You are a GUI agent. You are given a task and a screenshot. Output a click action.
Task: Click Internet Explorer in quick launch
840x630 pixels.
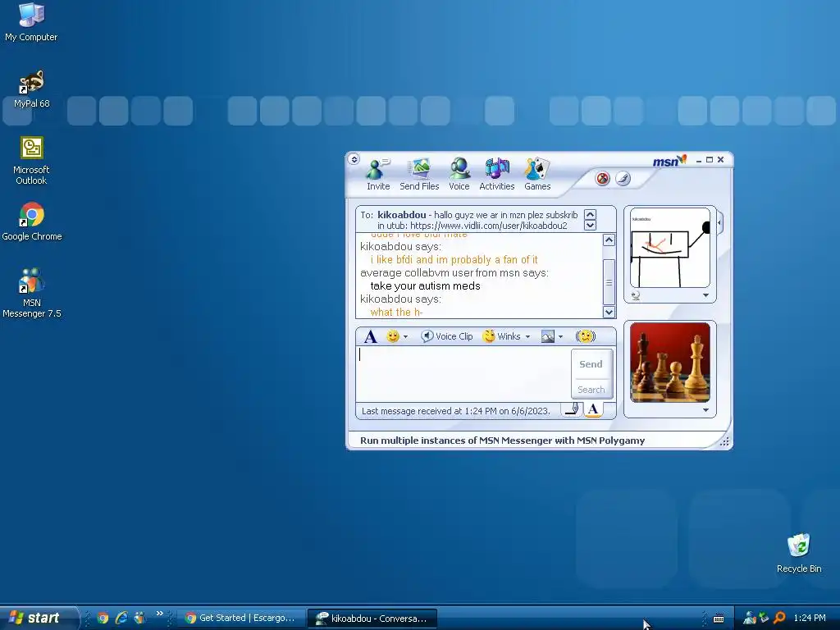(121, 618)
